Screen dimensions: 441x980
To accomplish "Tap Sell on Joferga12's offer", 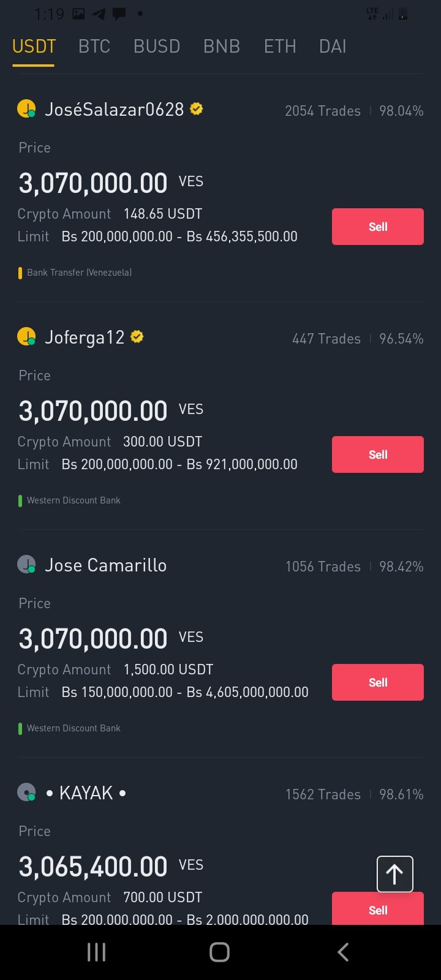I will pyautogui.click(x=378, y=454).
